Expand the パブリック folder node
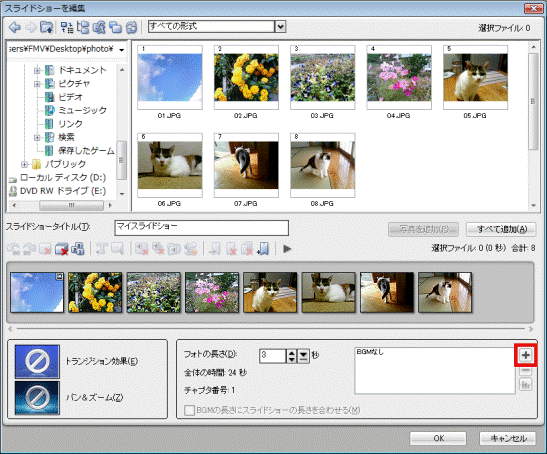The height and width of the screenshot is (454, 547). click(x=24, y=164)
